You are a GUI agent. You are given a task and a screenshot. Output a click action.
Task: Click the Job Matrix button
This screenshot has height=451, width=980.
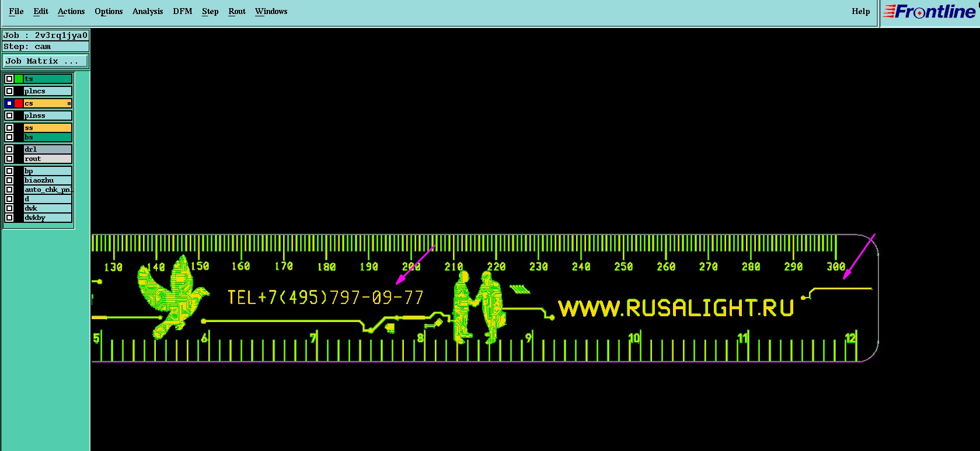pos(46,61)
